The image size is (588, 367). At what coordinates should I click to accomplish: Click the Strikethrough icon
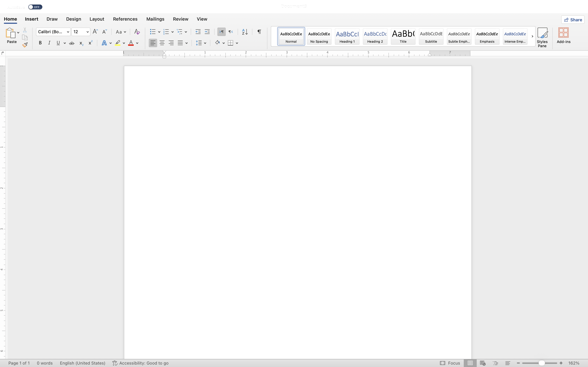tap(72, 43)
